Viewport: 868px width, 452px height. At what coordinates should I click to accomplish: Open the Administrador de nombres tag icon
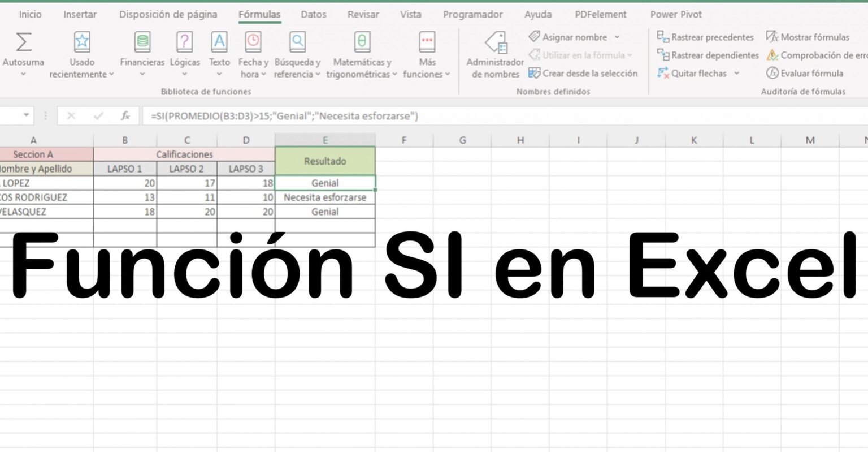496,43
